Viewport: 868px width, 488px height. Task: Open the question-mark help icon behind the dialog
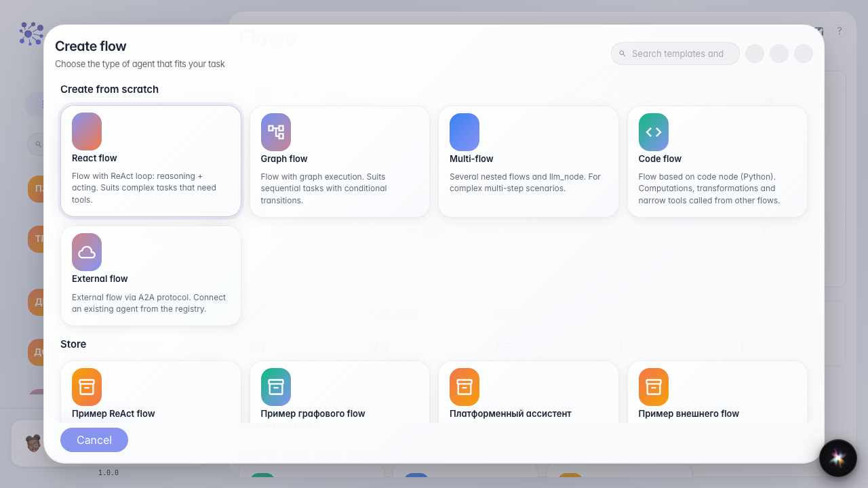[x=840, y=30]
